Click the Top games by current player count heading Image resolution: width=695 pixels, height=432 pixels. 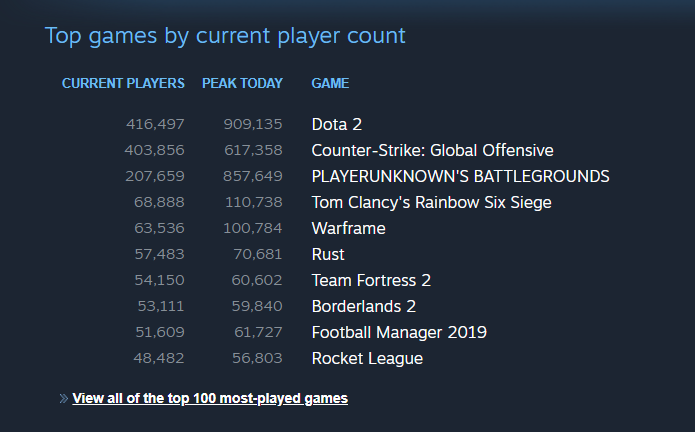point(225,36)
